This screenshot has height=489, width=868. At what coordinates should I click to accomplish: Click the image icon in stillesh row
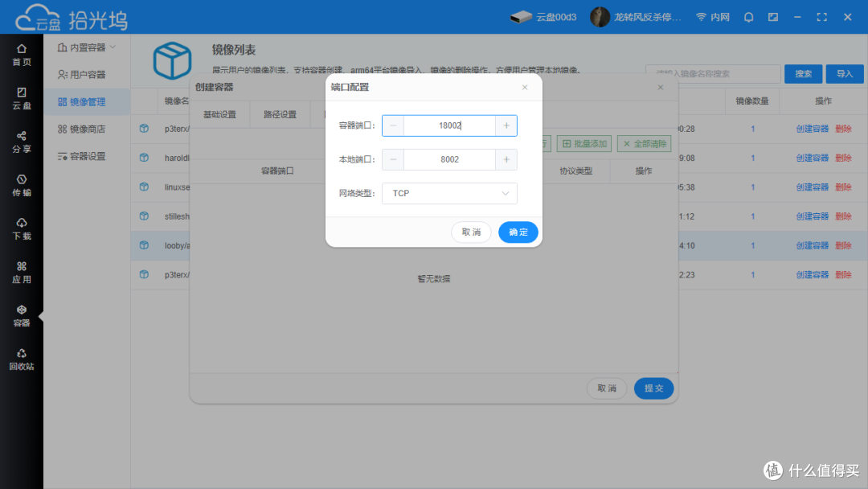(x=144, y=216)
